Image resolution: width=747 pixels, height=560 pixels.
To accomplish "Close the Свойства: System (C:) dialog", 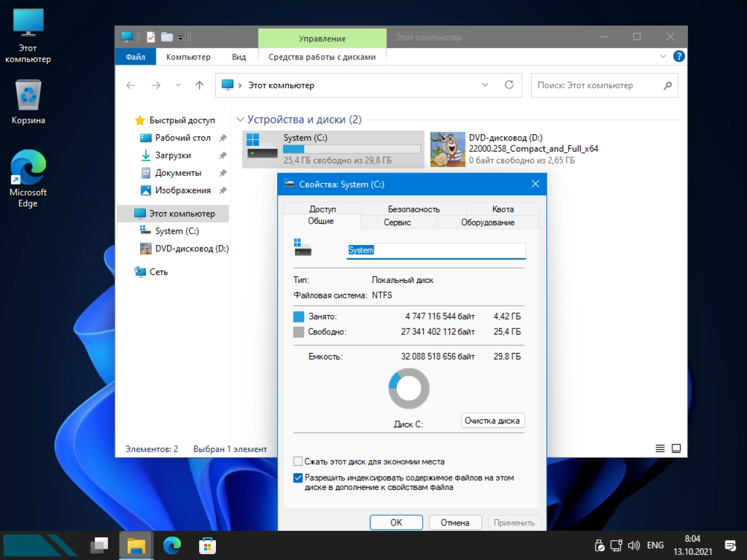I will coord(535,184).
